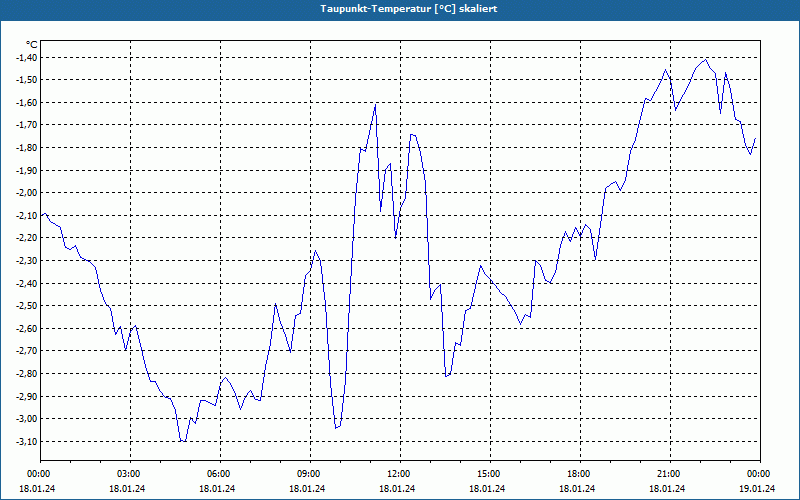Select the -2,60 y-axis label
This screenshot has width=800, height=500.
pos(27,329)
